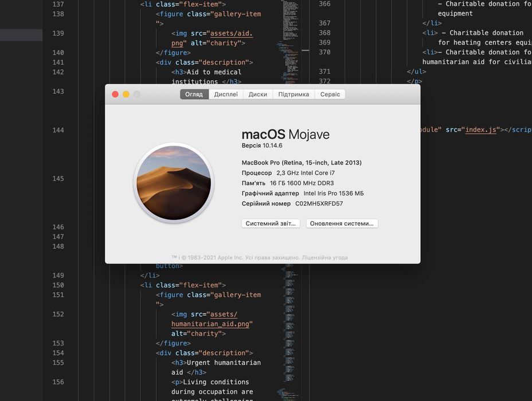Open Системний звіт... report
This screenshot has width=532, height=401.
(x=271, y=223)
